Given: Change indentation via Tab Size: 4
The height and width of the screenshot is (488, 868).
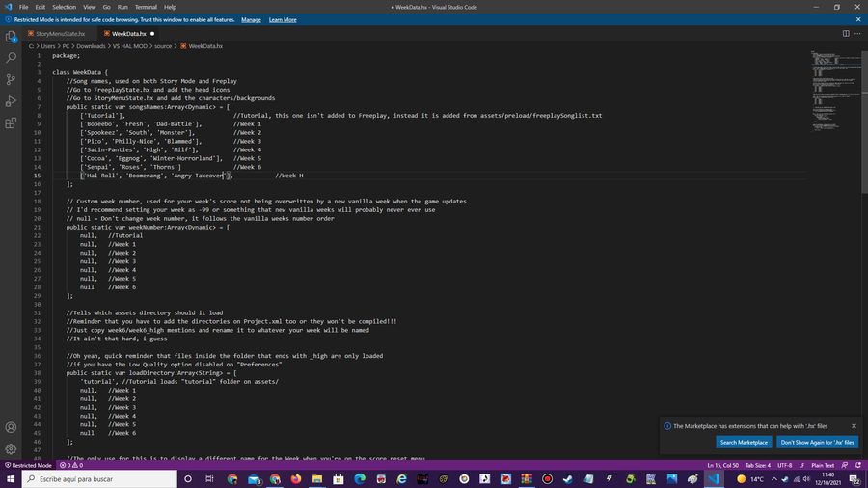Looking at the screenshot, I should (x=758, y=465).
